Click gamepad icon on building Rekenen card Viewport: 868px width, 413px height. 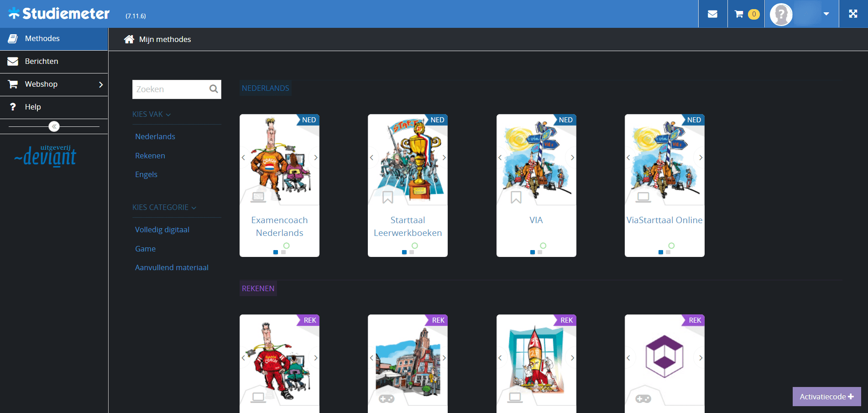387,399
